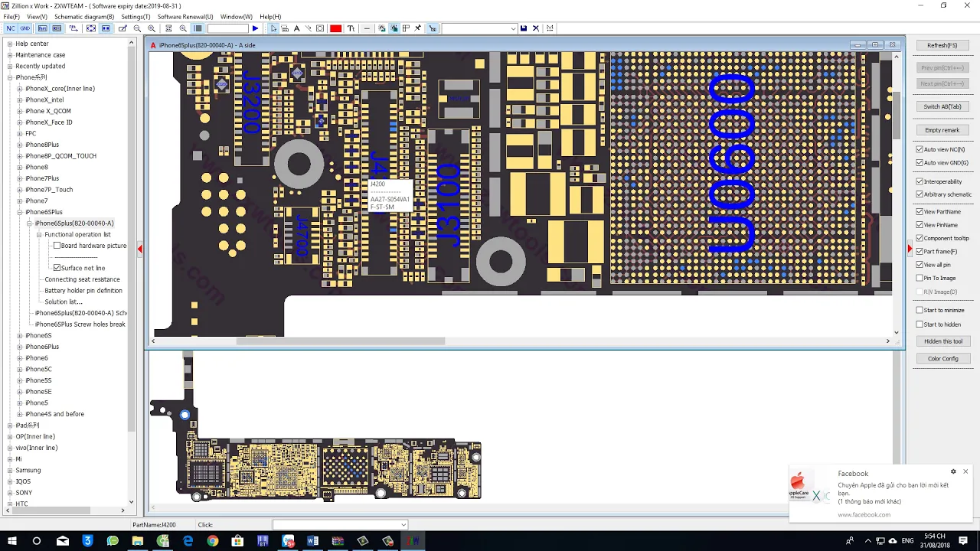This screenshot has height=551, width=980.
Task: Uncheck Surface net line box
Action: pyautogui.click(x=57, y=268)
